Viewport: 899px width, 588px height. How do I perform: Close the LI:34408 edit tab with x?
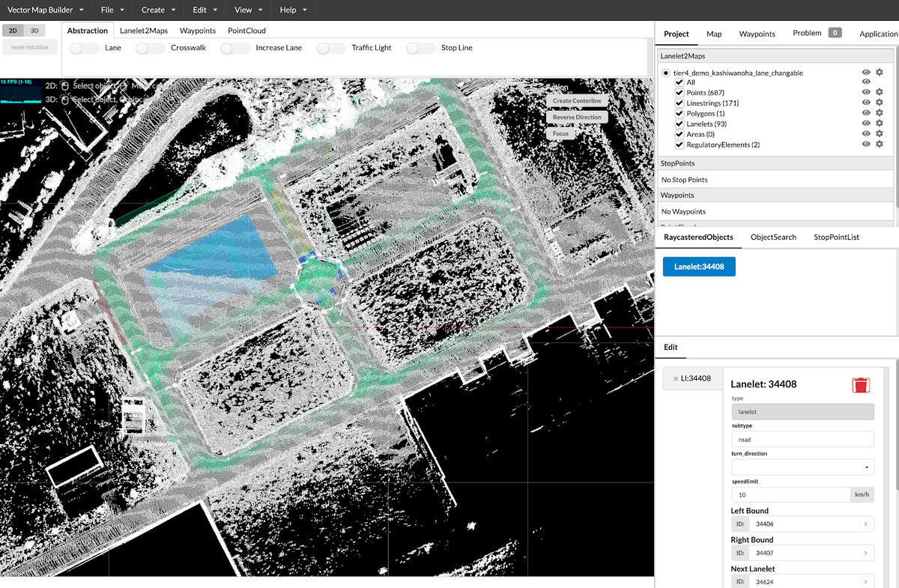[676, 378]
